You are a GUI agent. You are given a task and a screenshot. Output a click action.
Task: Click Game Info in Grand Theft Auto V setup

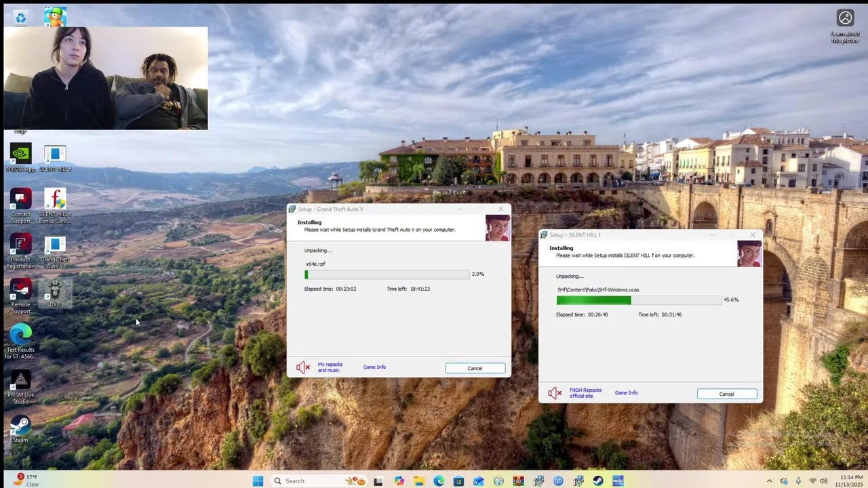pos(374,367)
